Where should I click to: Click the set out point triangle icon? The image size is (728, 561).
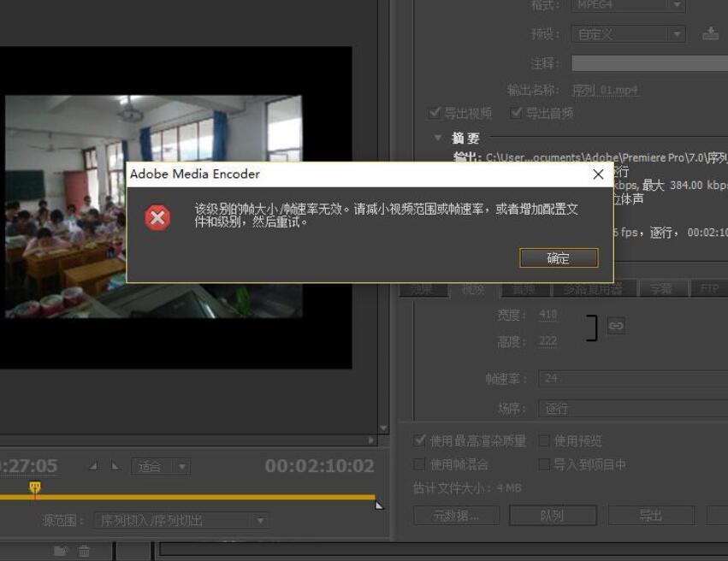pos(115,465)
